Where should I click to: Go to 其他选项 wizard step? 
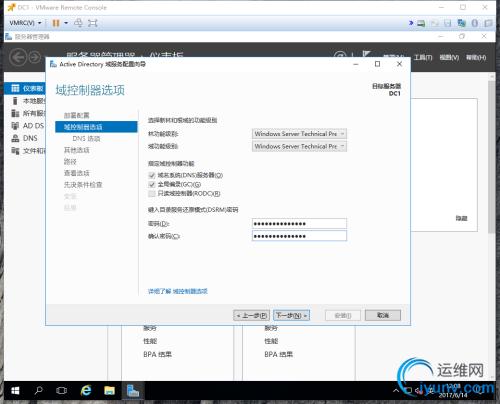tap(76, 150)
